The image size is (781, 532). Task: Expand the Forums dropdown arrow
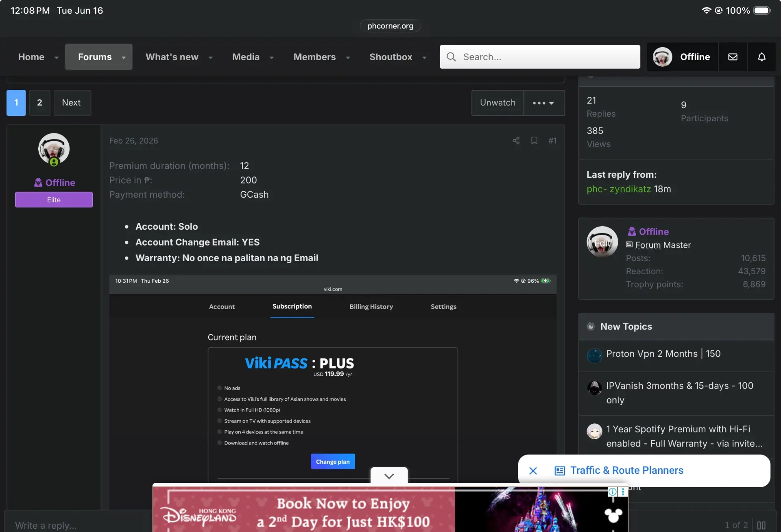124,58
